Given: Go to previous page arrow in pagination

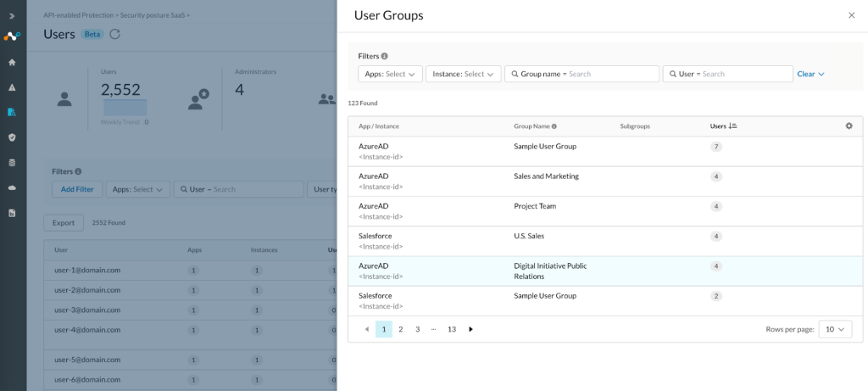Looking at the screenshot, I should click(366, 329).
